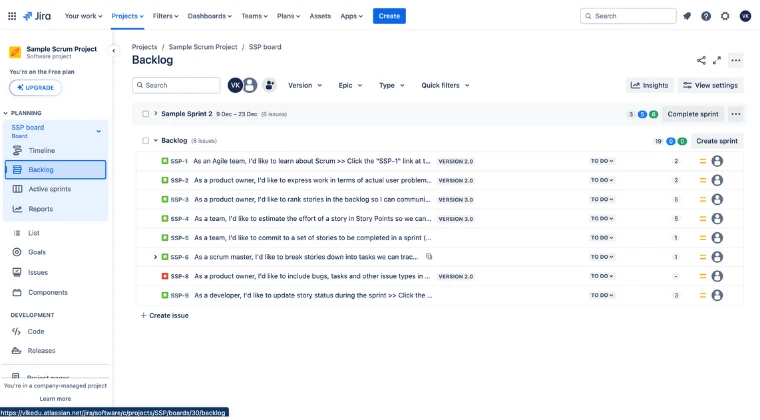Viewport: 760px width, 420px height.
Task: Open the Dashboards menu
Action: (209, 16)
